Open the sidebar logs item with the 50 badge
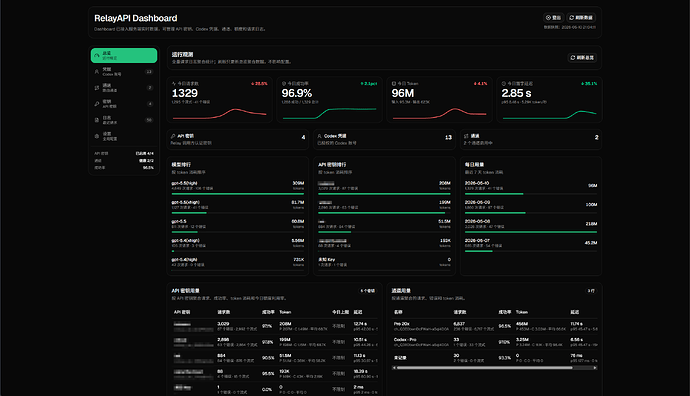 [124, 120]
